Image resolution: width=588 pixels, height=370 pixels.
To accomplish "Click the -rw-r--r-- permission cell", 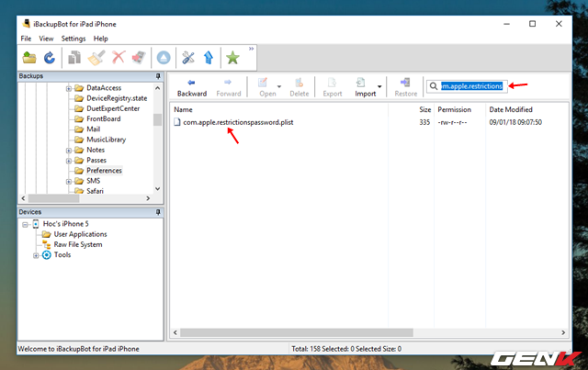I will click(452, 122).
